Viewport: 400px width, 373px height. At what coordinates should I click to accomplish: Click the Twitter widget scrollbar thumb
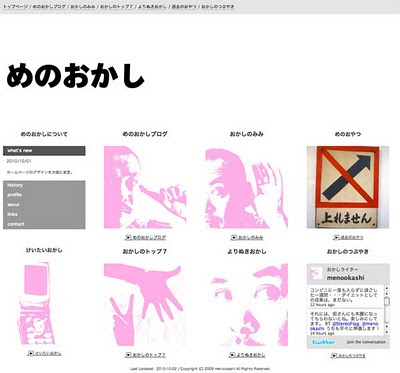coord(387,301)
